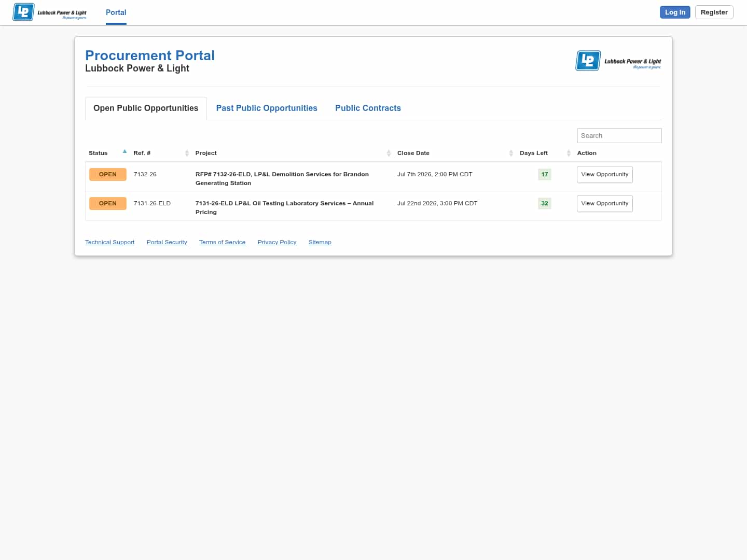
Task: Click the Lubbock Power & Light logo in portal header
Action: click(x=618, y=61)
